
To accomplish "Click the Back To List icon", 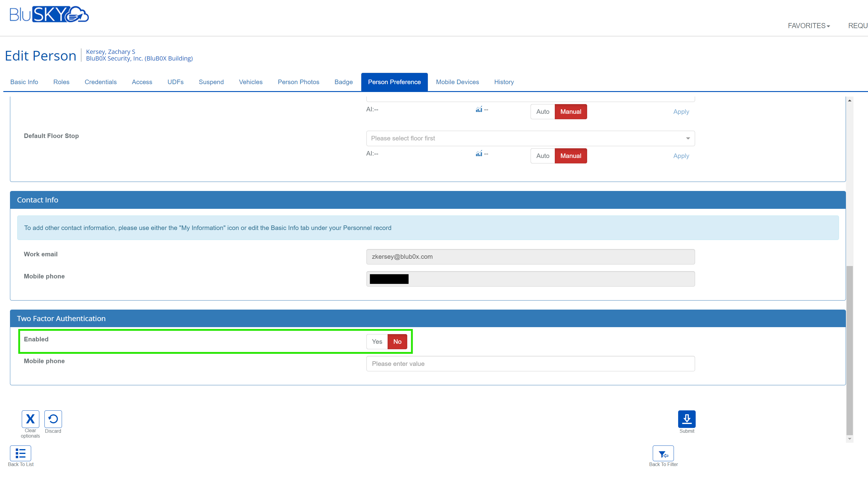I will click(x=20, y=453).
